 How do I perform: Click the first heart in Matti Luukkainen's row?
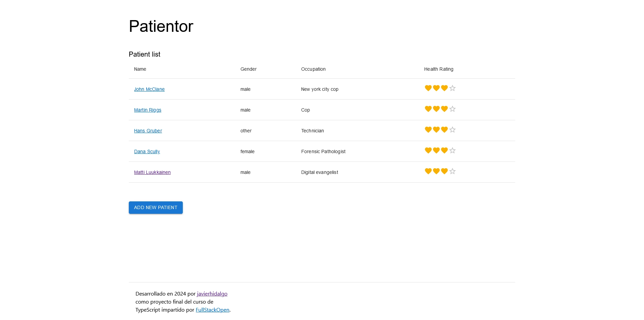(x=428, y=171)
